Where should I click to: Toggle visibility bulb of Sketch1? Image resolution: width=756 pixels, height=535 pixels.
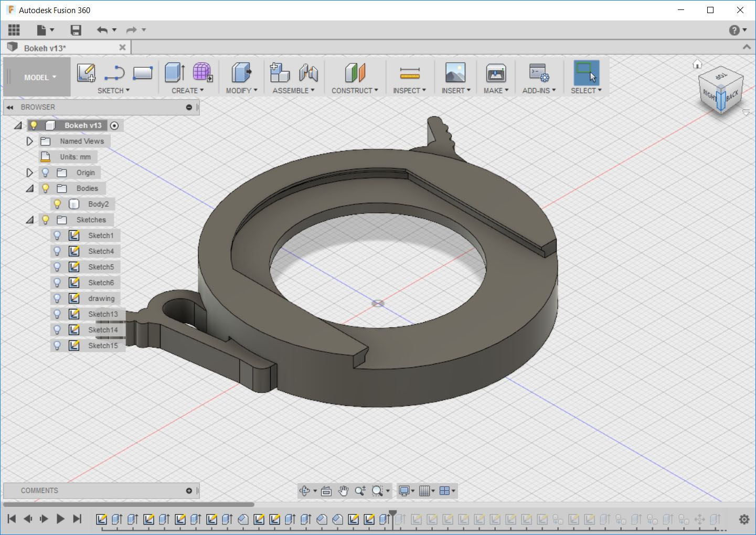pos(57,236)
